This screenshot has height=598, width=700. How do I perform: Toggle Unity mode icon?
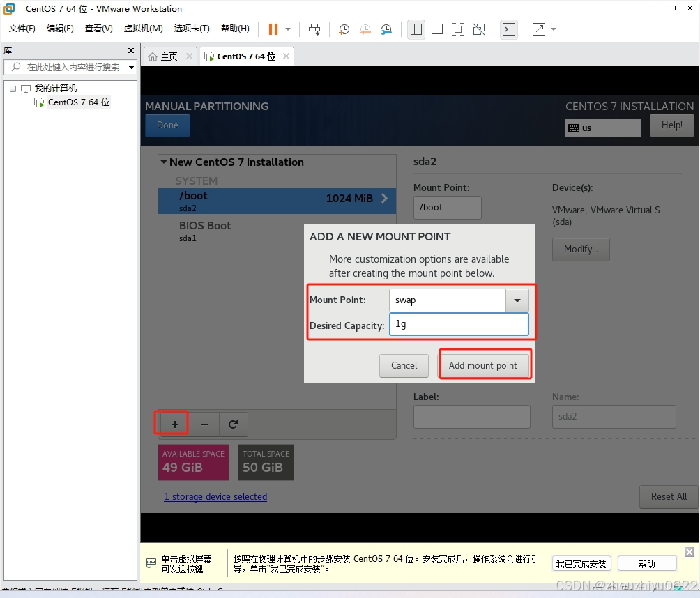(x=479, y=29)
